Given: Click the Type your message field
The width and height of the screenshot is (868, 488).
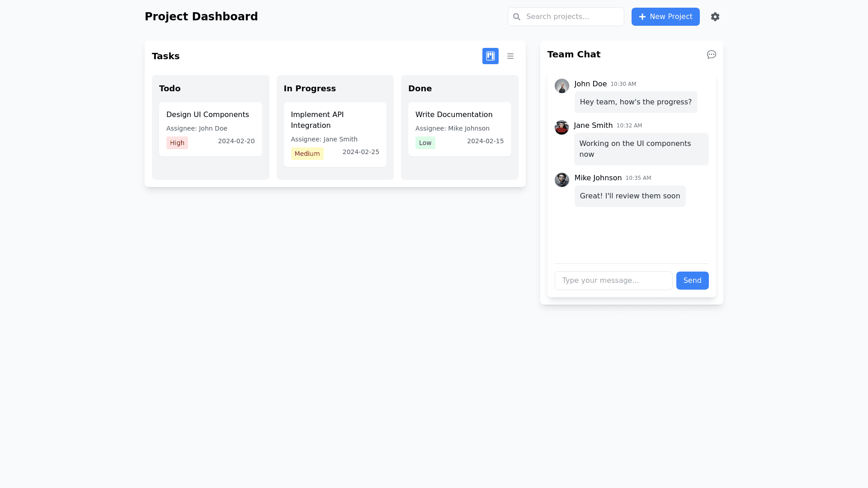Looking at the screenshot, I should tap(613, 281).
